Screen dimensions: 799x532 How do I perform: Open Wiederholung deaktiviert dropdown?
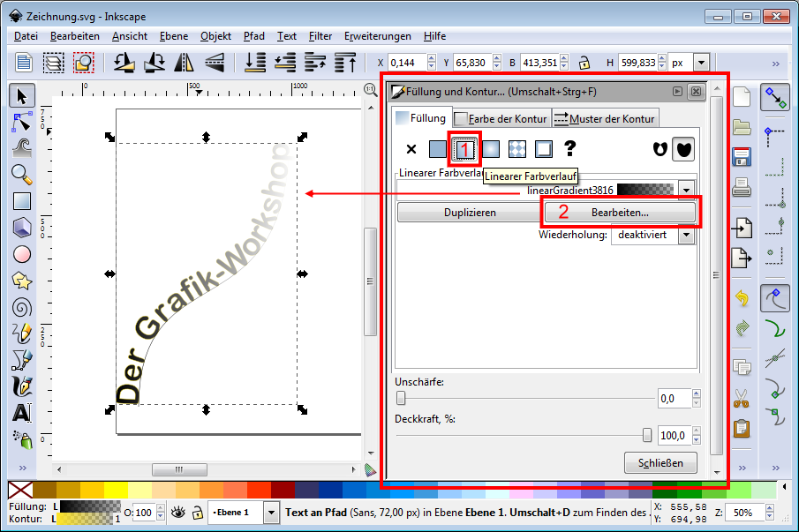(x=686, y=236)
